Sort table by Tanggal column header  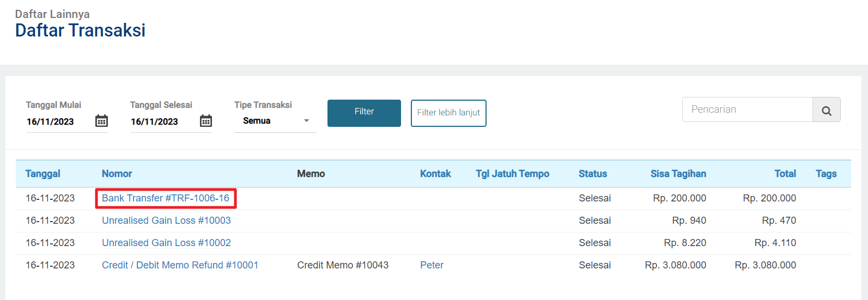tap(43, 174)
